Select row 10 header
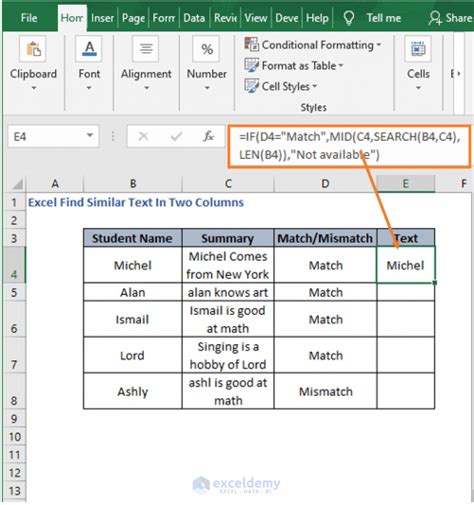Screen dimensions: 474x505 pos(14,437)
